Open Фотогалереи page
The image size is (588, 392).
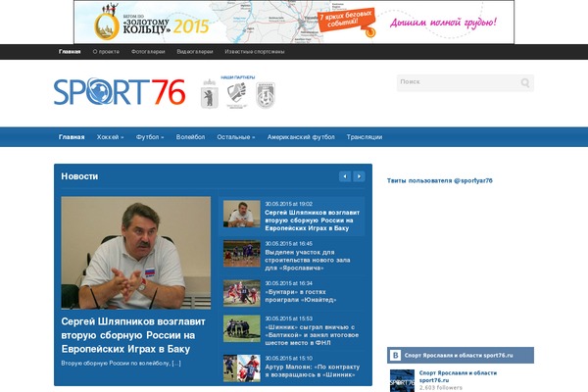148,52
